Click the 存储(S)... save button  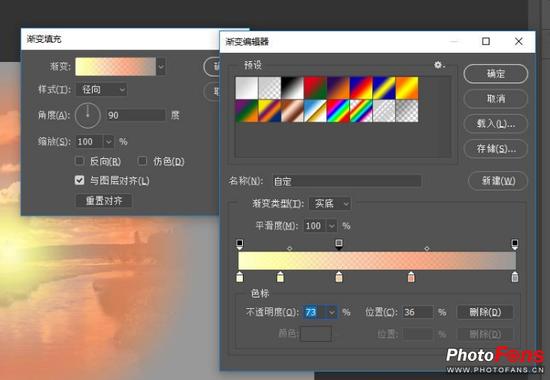point(496,149)
